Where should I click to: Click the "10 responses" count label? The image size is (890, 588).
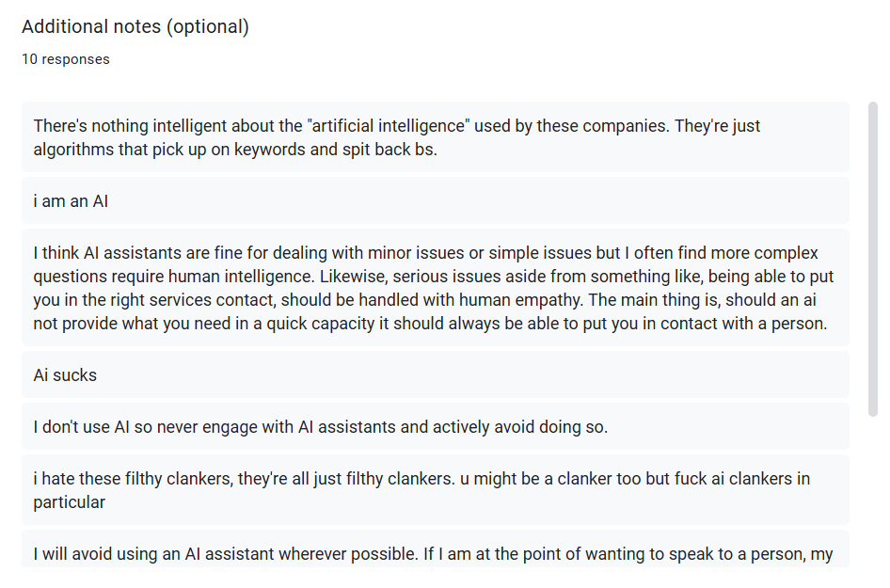pos(65,59)
